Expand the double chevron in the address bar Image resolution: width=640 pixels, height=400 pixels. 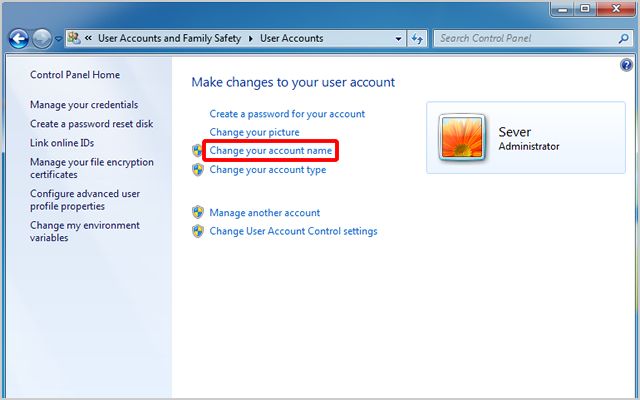pos(89,39)
